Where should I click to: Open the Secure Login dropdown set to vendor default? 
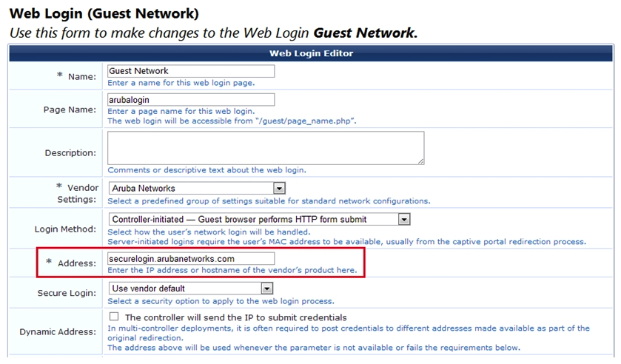tap(191, 289)
